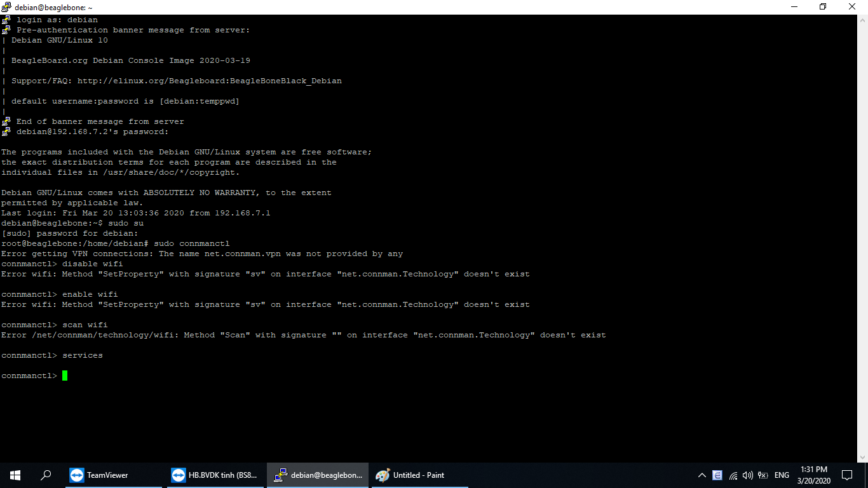This screenshot has width=868, height=488.
Task: Click the 'disable wifi' command line
Action: pyautogui.click(x=62, y=264)
